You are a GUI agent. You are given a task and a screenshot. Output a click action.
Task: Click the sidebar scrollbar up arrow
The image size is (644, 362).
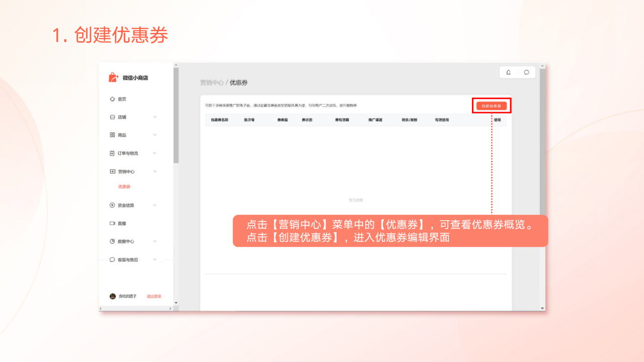tap(176, 65)
